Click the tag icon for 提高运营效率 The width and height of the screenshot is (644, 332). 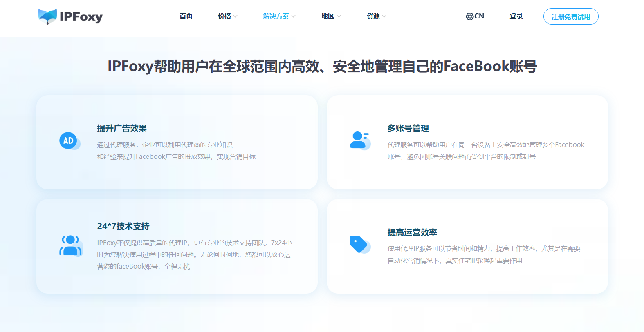pos(360,244)
